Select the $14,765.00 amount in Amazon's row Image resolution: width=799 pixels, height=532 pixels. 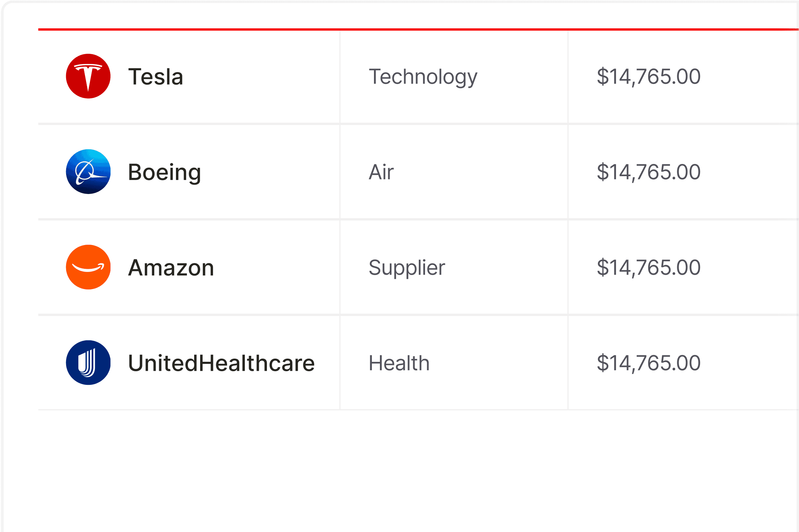[x=649, y=267]
